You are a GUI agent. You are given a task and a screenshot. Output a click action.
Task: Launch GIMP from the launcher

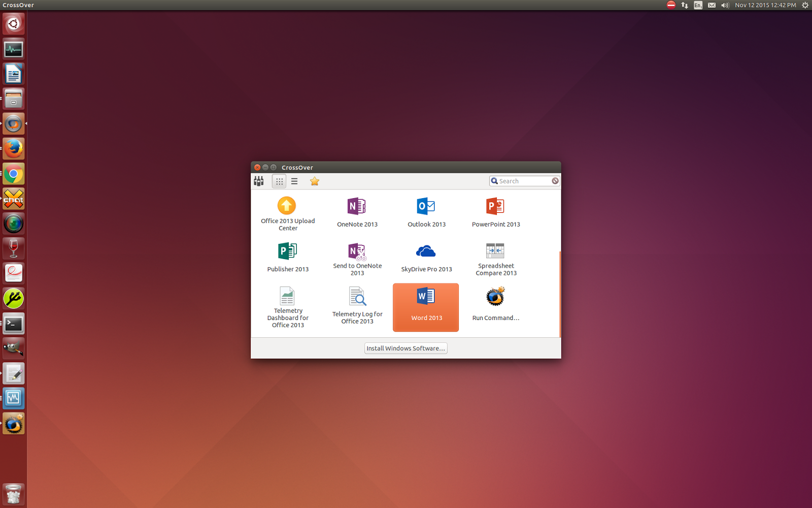[x=14, y=348]
